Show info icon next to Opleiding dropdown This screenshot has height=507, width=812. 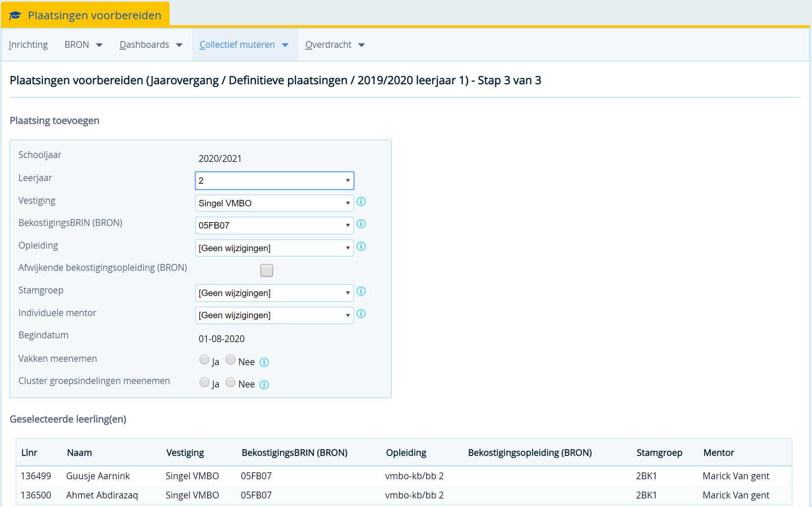click(361, 246)
